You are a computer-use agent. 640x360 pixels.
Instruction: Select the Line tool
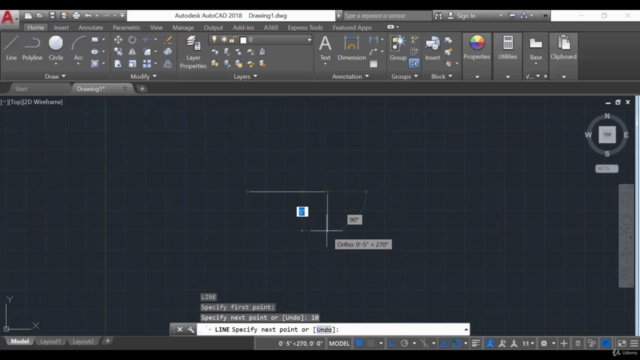tap(11, 48)
